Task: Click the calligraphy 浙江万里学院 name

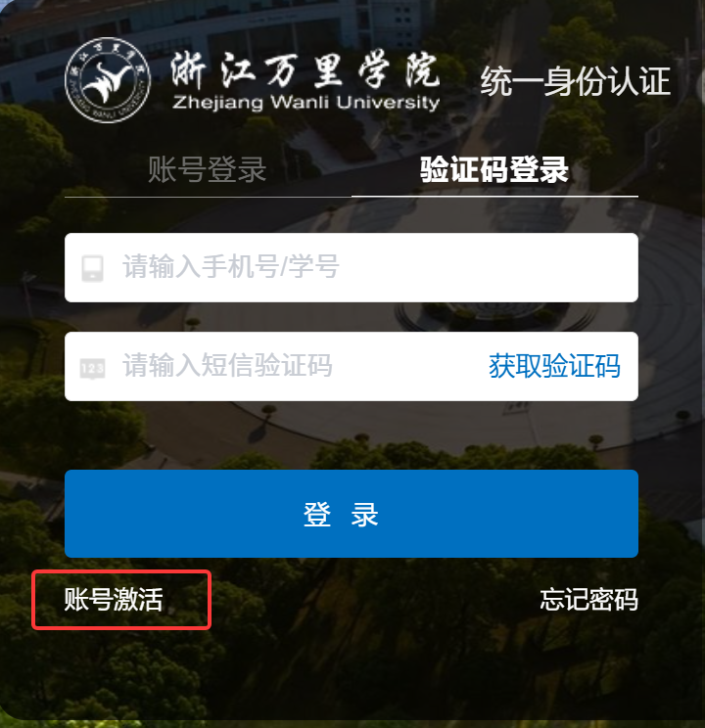Action: (305, 69)
